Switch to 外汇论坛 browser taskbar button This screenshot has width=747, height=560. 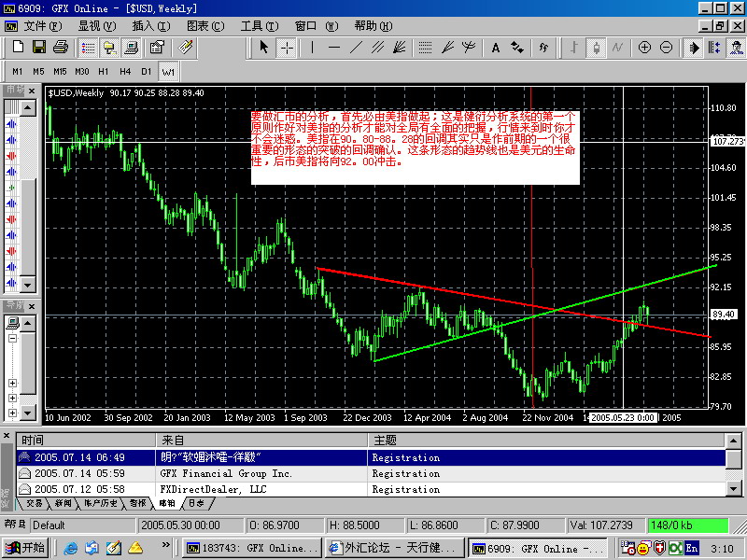(x=393, y=548)
